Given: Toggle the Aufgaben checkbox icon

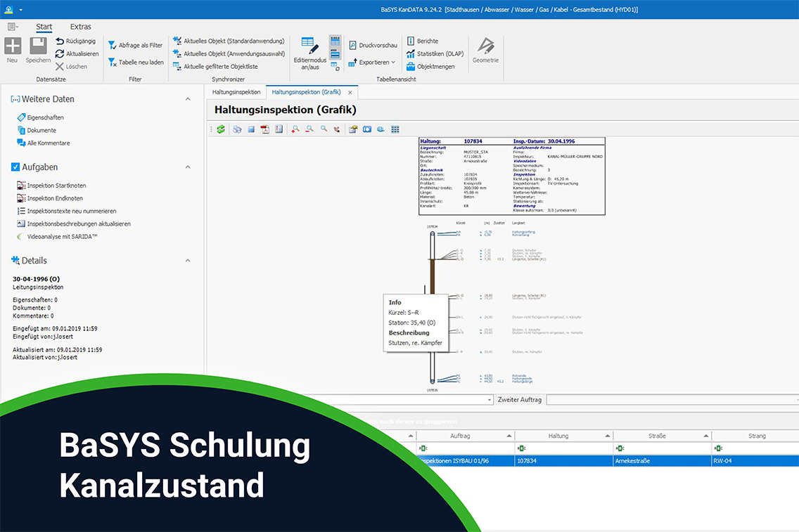Looking at the screenshot, I should point(15,167).
